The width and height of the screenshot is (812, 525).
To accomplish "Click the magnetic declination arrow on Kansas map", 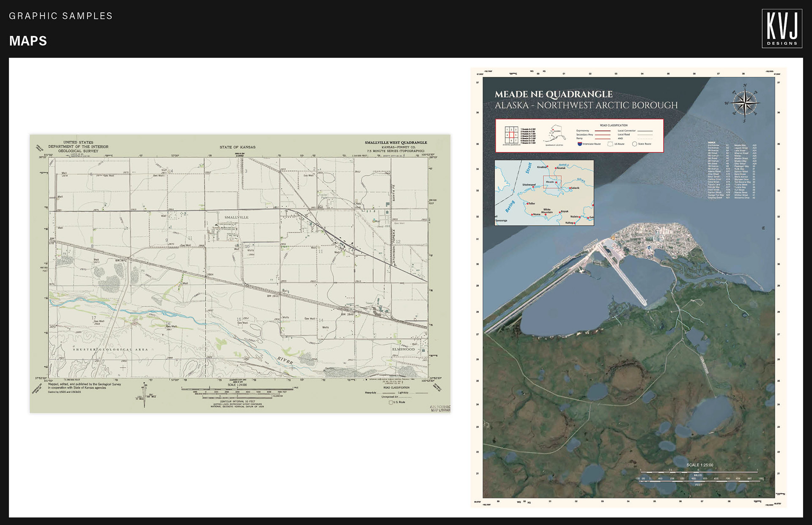I will point(145,395).
